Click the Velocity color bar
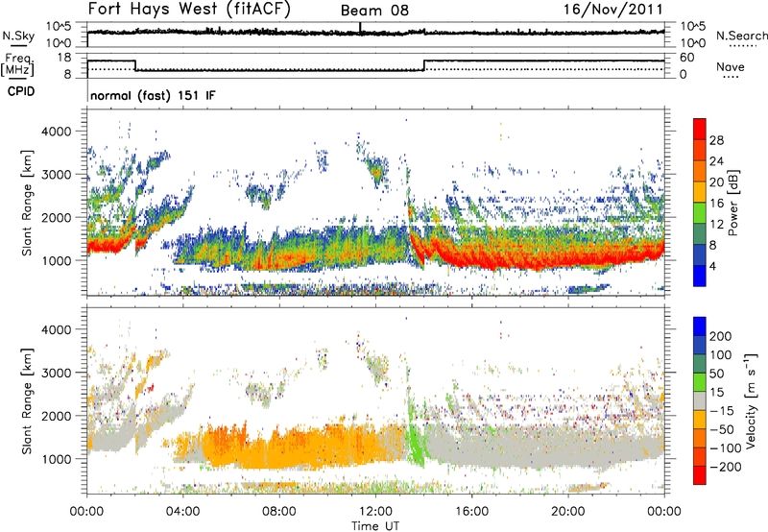The image size is (768, 532). coord(700,400)
